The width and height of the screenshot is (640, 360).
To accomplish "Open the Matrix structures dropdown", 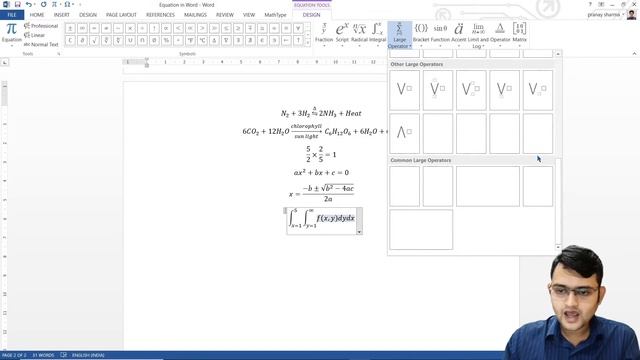I will pos(519,34).
